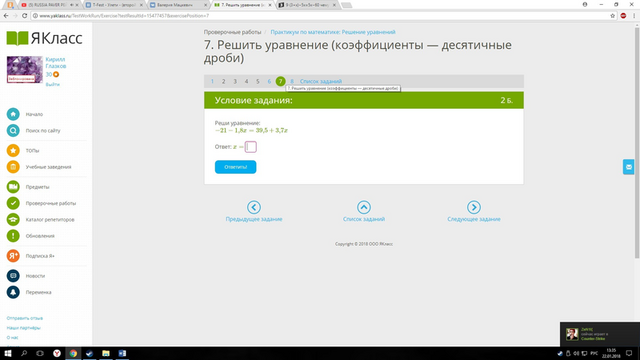This screenshot has width=640, height=360.
Task: Open the ТОПы star icon
Action: click(x=13, y=150)
